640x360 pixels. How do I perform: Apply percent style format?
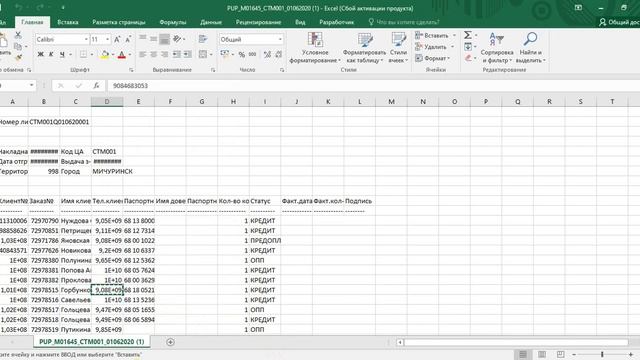click(242, 54)
